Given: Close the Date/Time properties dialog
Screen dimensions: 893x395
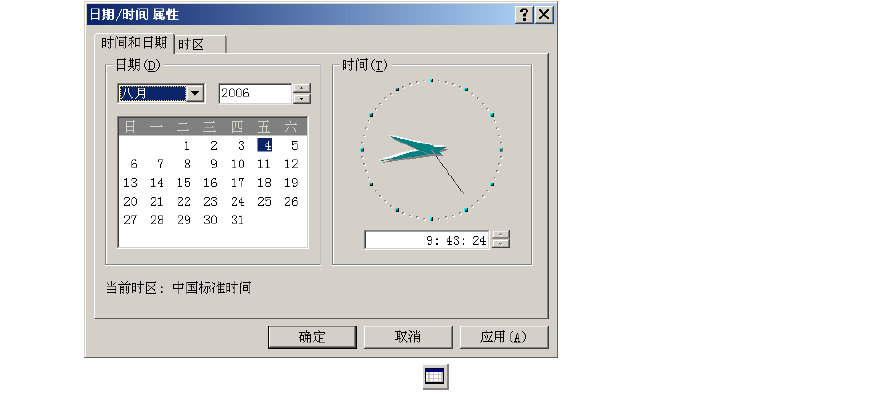Looking at the screenshot, I should point(544,15).
